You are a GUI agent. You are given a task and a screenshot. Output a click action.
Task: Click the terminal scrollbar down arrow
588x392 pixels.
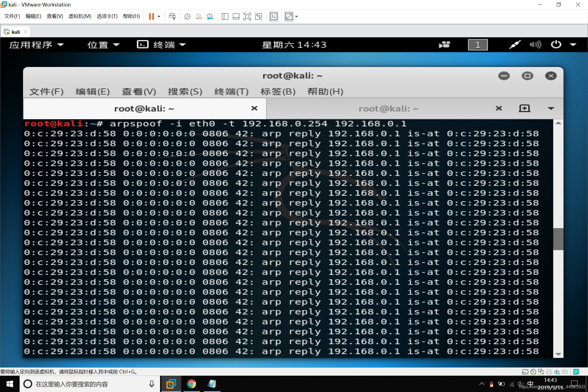coord(558,354)
